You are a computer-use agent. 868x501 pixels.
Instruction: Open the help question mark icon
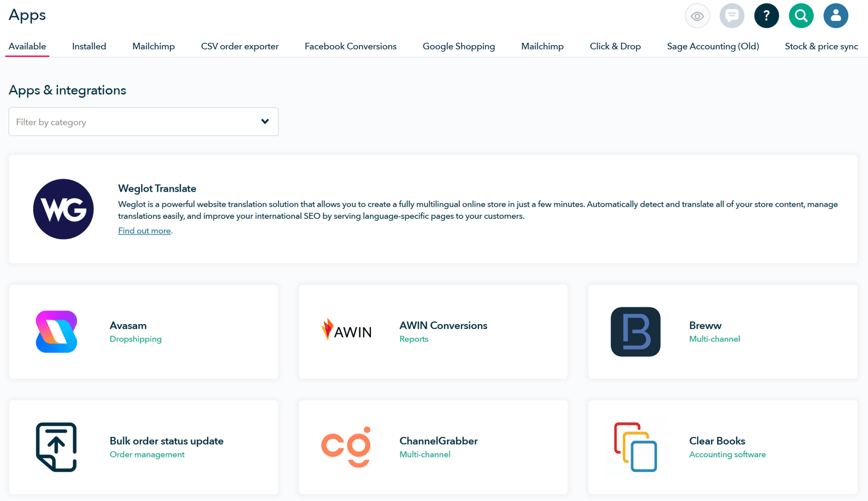click(x=767, y=16)
